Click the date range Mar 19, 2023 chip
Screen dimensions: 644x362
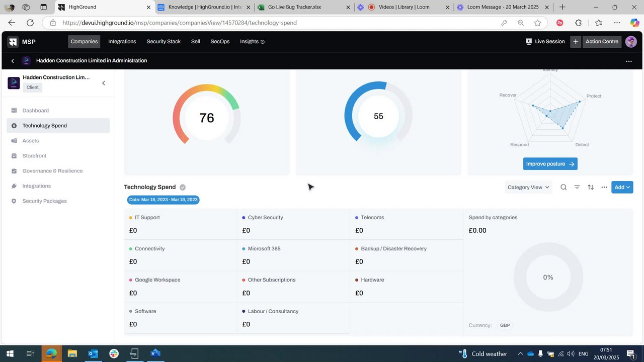[164, 200]
